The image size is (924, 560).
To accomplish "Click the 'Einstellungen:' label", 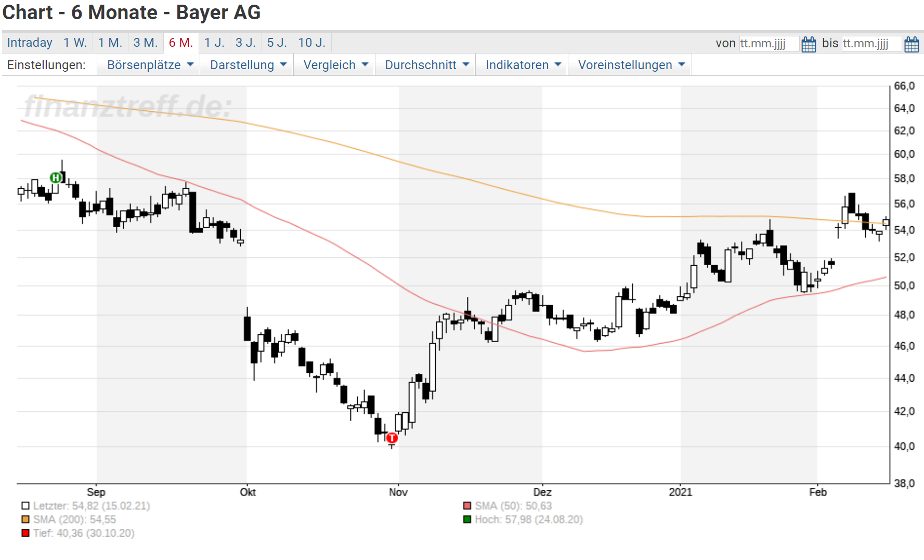I will pos(46,65).
